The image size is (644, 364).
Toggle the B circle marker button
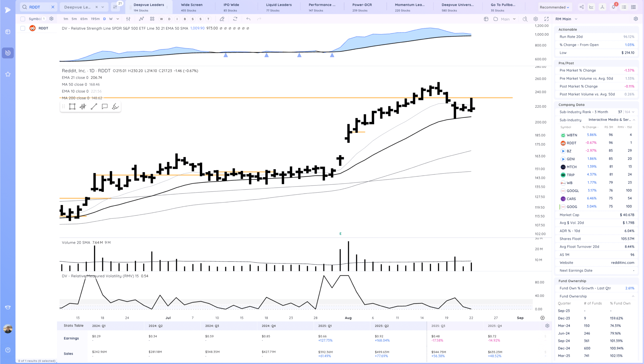click(185, 19)
